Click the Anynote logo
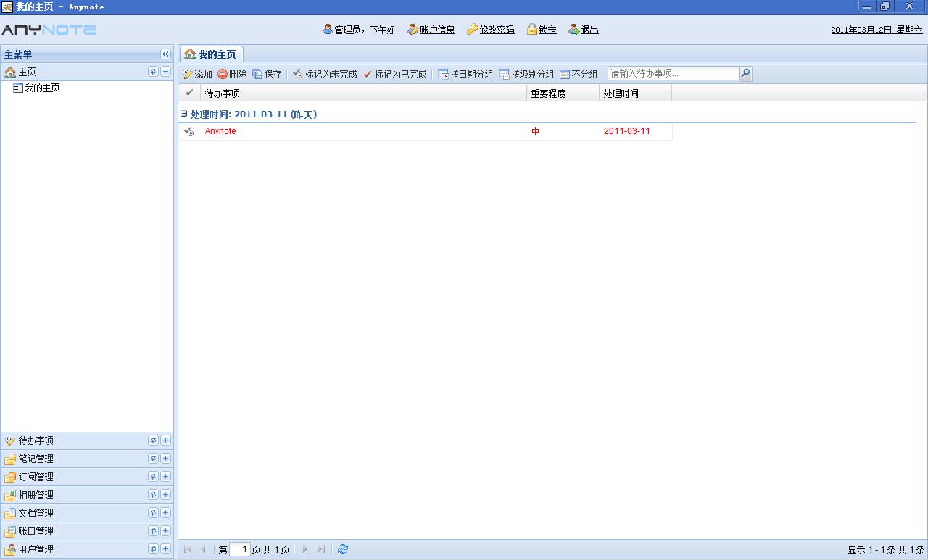The height and width of the screenshot is (560, 928). point(49,30)
